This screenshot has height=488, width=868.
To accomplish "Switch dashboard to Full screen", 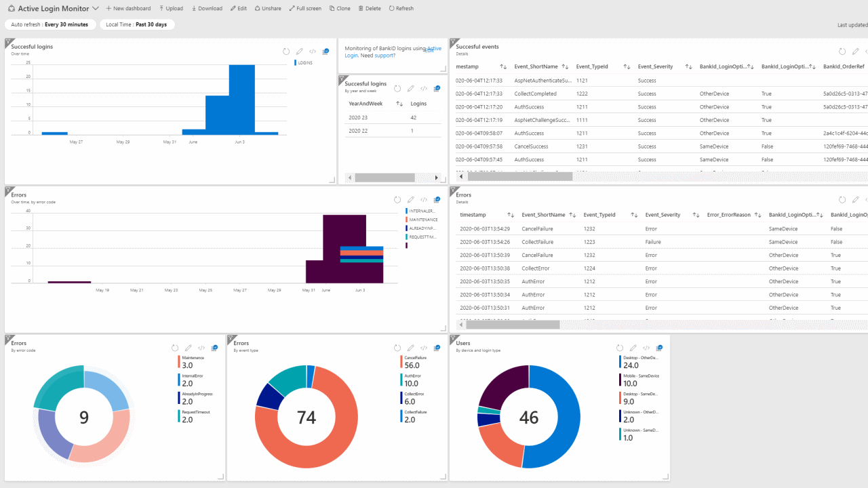I will [305, 8].
